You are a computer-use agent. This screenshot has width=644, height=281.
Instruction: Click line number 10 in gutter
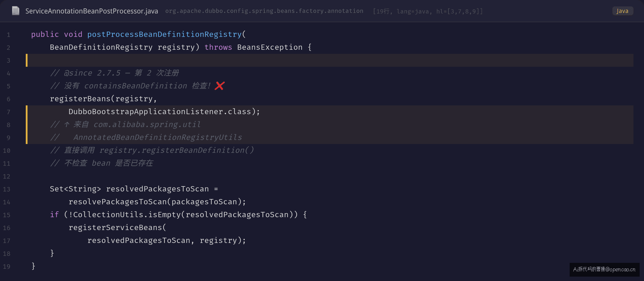pos(7,151)
